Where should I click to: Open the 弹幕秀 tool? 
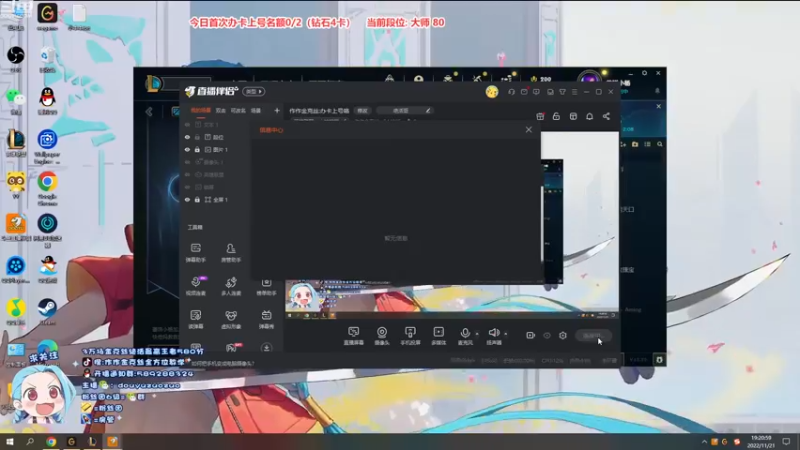point(266,319)
